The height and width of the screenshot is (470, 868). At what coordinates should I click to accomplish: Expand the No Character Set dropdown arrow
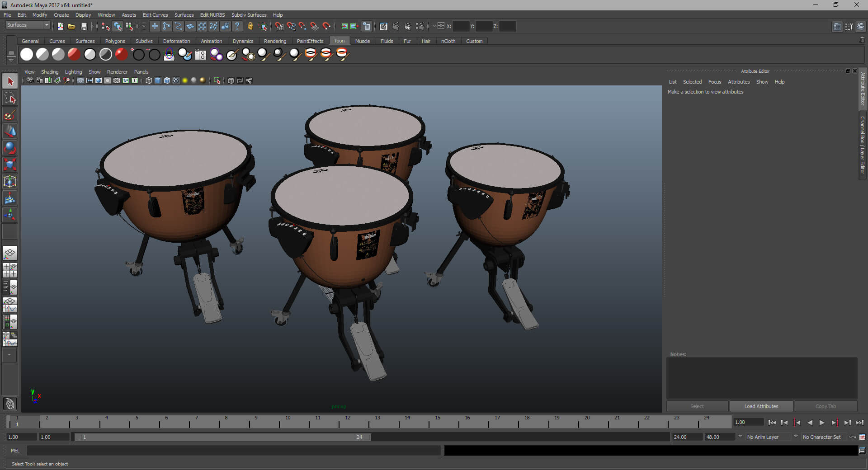(x=796, y=437)
